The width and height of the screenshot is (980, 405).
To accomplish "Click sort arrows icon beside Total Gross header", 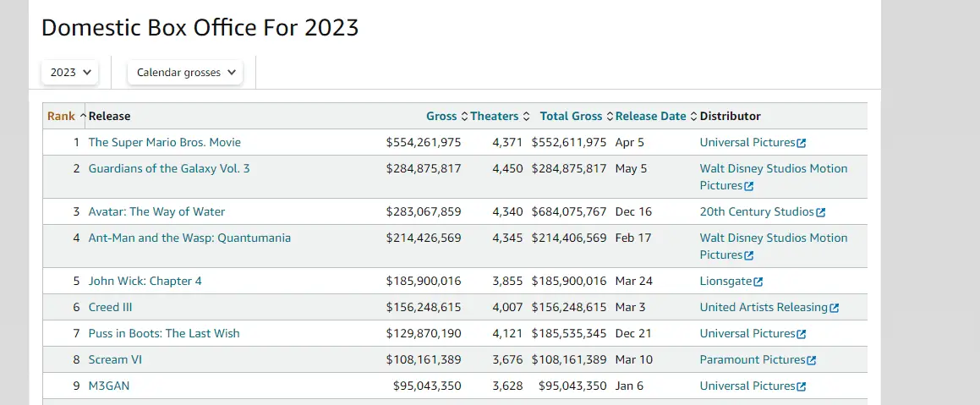I will pyautogui.click(x=610, y=117).
